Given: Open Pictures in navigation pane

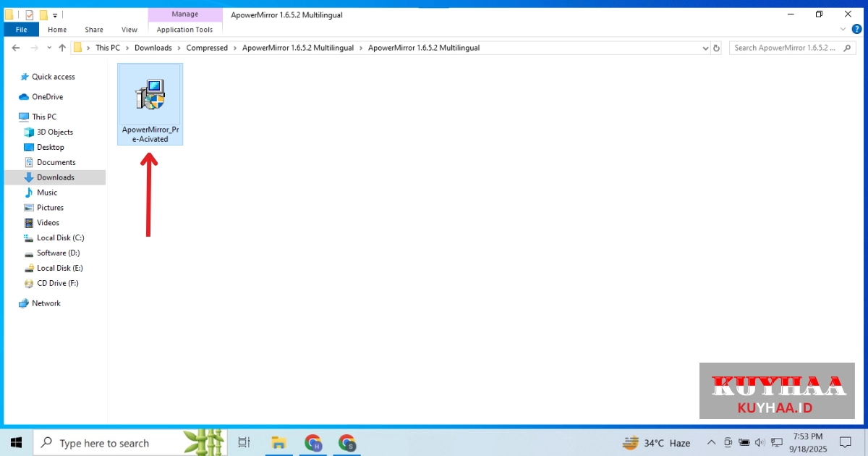Looking at the screenshot, I should pos(44,208).
